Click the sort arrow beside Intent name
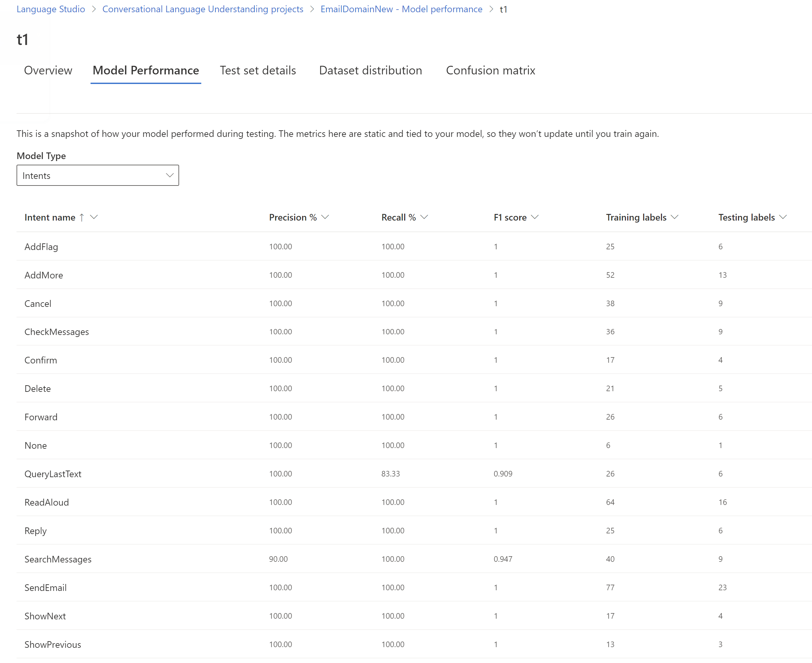Image resolution: width=812 pixels, height=663 pixels. click(82, 217)
